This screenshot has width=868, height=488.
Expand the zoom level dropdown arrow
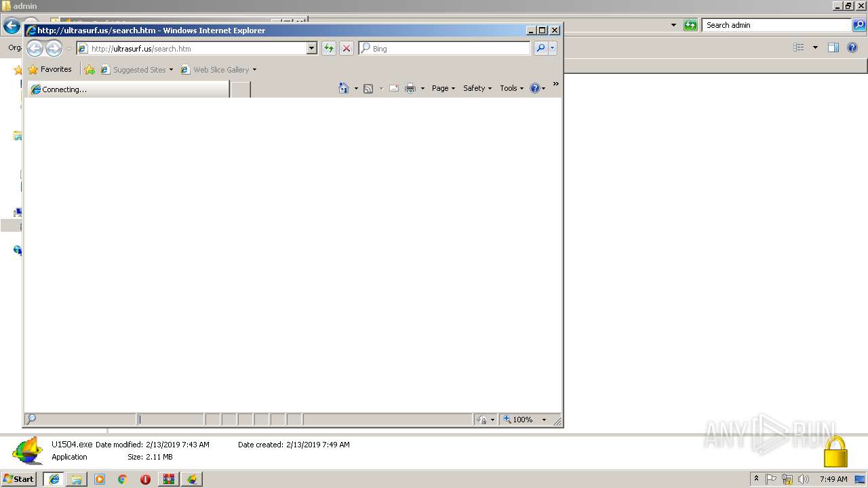[544, 420]
